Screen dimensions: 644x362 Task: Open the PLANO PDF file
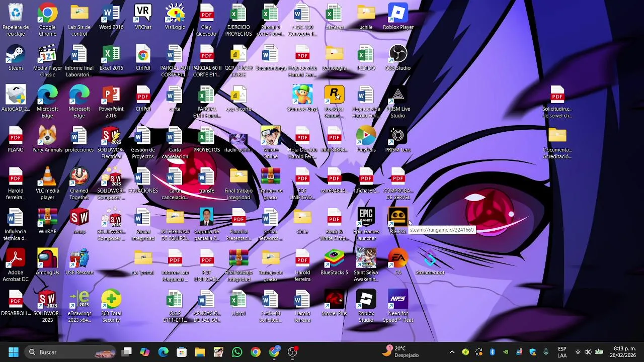[16, 139]
